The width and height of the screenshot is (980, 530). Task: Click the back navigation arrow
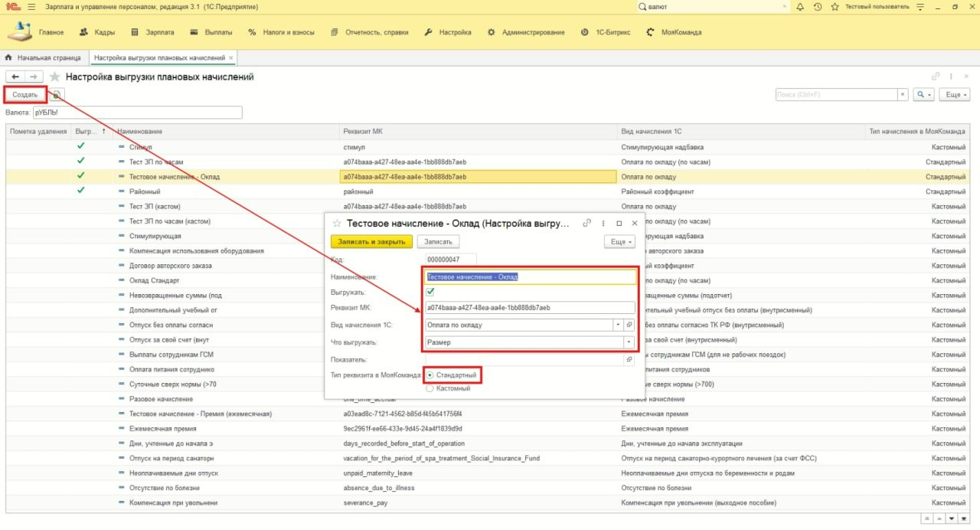tap(15, 77)
